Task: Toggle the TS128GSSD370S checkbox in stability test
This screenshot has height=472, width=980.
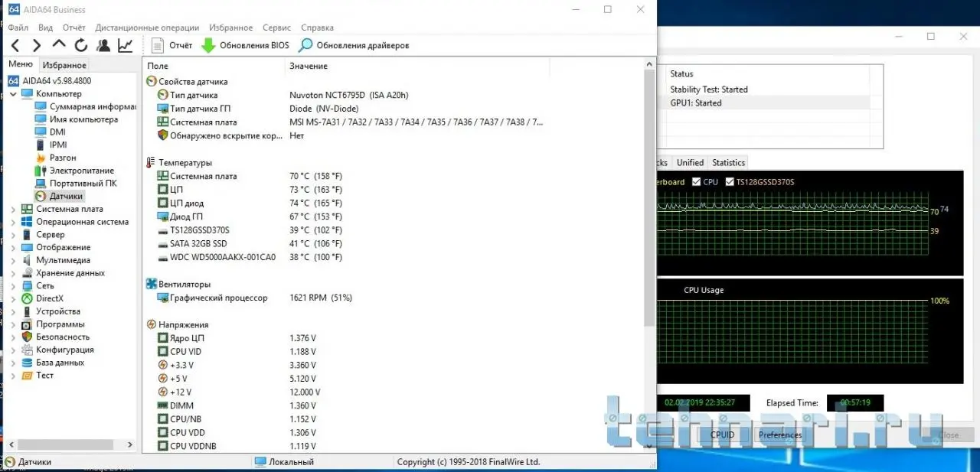Action: point(730,182)
